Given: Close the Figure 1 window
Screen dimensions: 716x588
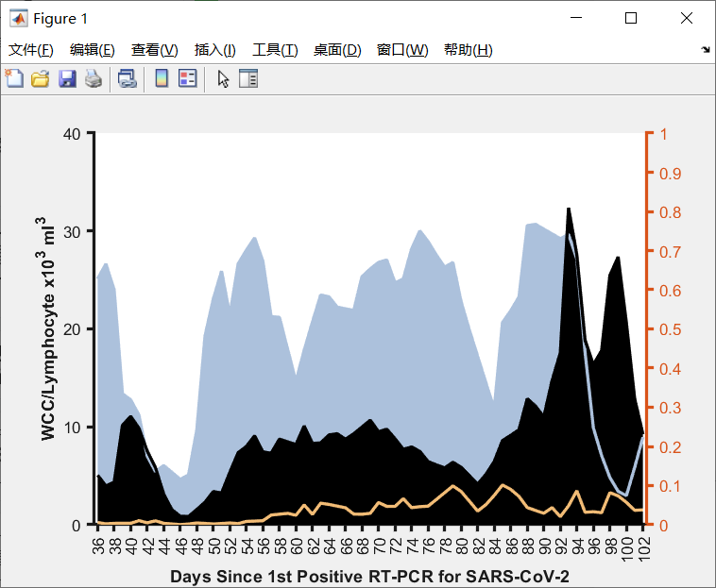Looking at the screenshot, I should [x=687, y=18].
